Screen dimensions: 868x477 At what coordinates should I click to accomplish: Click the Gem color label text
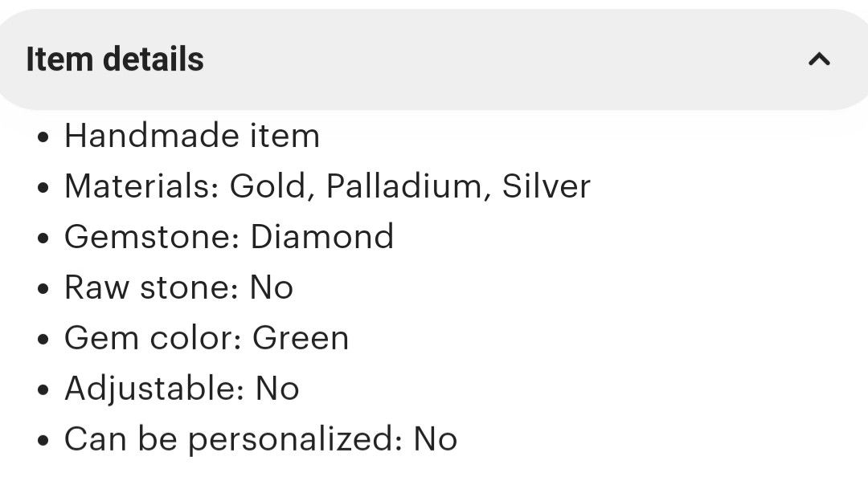pyautogui.click(x=153, y=338)
